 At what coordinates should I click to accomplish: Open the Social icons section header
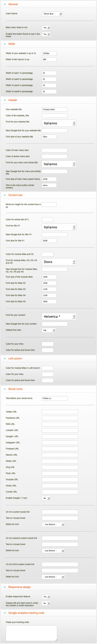pos(15,389)
